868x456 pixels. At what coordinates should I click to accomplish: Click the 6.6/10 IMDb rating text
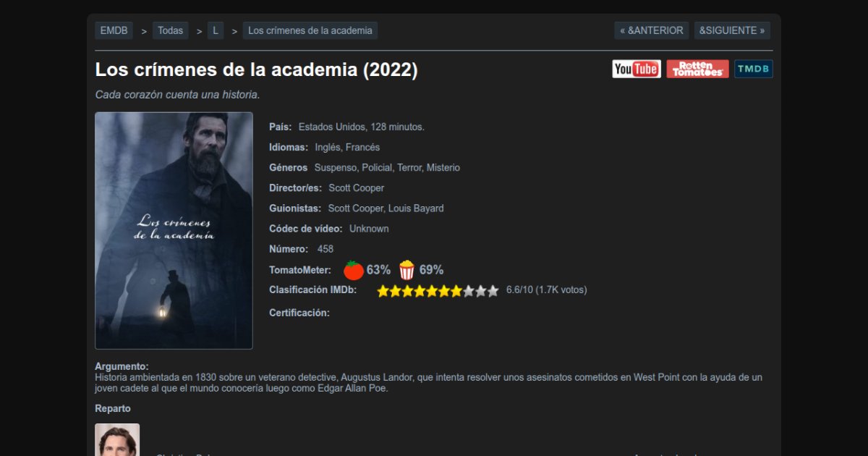tap(519, 290)
